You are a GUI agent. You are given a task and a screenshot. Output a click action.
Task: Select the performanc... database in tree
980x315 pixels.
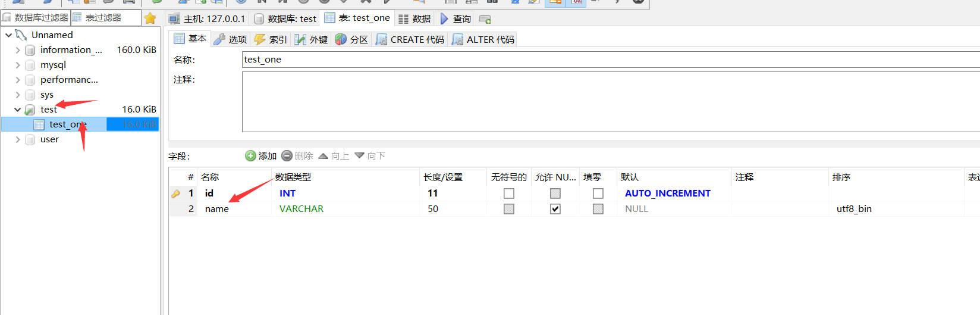(x=69, y=80)
